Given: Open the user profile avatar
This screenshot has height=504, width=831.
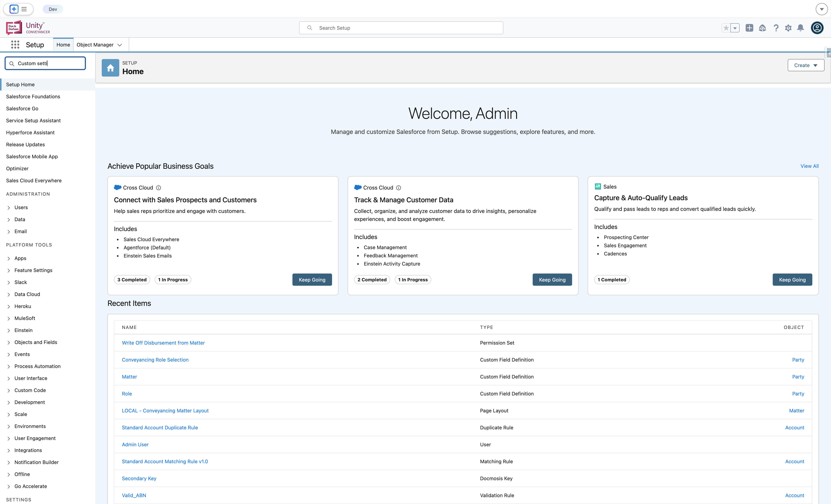Looking at the screenshot, I should 817,28.
